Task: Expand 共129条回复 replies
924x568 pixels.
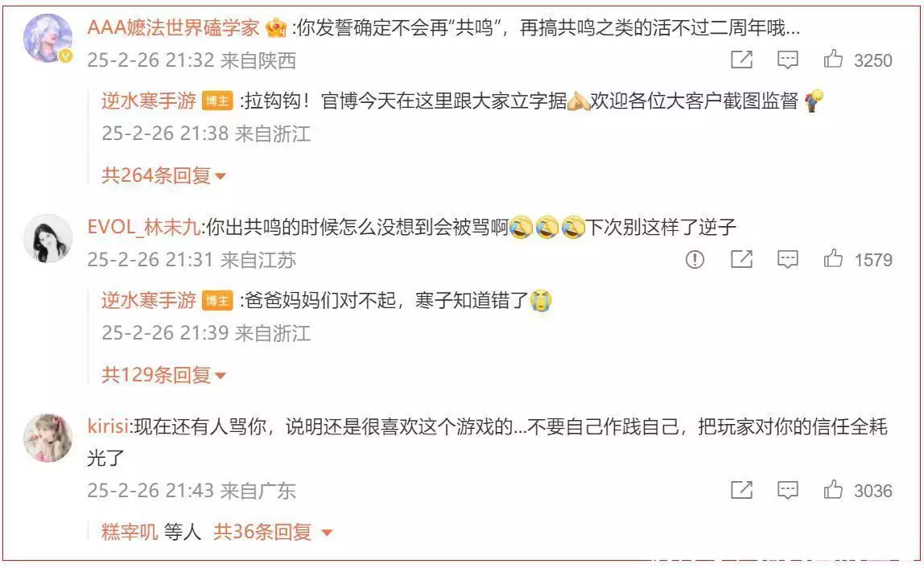Action: pyautogui.click(x=164, y=374)
